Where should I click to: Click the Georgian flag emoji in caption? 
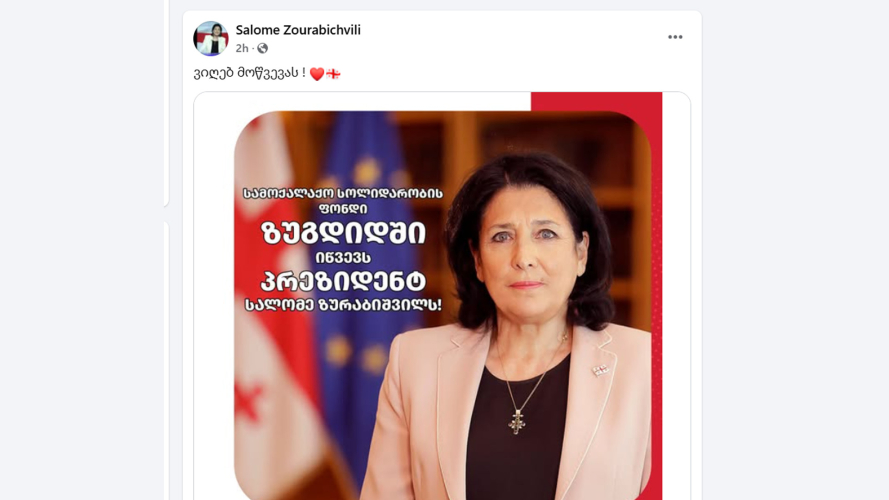click(333, 74)
